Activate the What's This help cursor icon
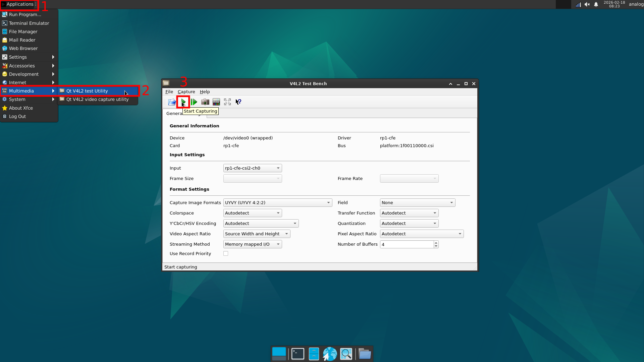Image resolution: width=644 pixels, height=362 pixels. click(238, 102)
